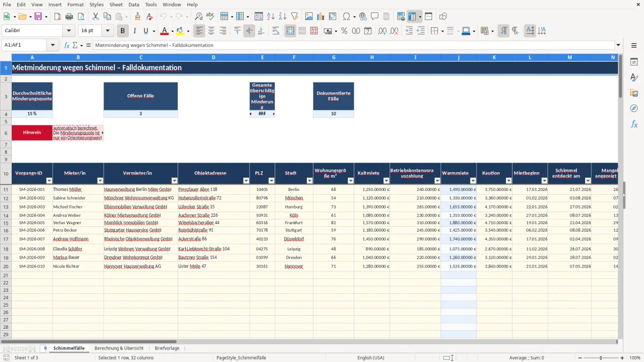Remove a decimal place
The height and width of the screenshot is (362, 644).
coord(394,31)
